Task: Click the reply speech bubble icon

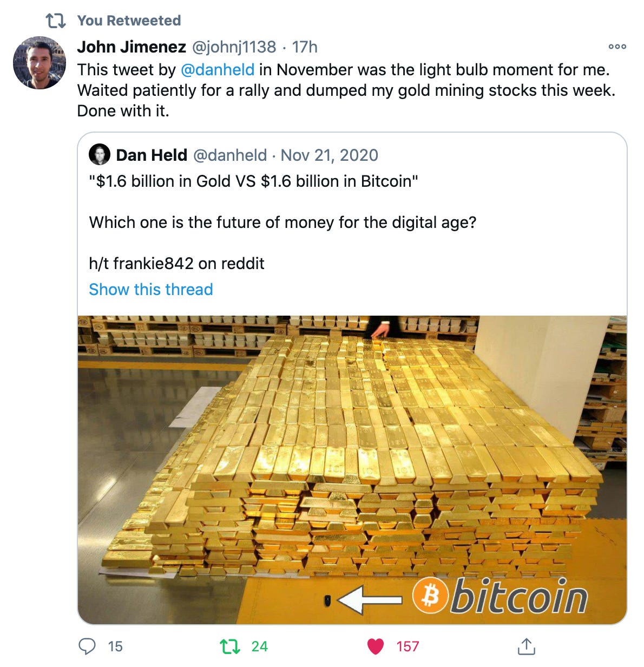Action: click(x=87, y=646)
